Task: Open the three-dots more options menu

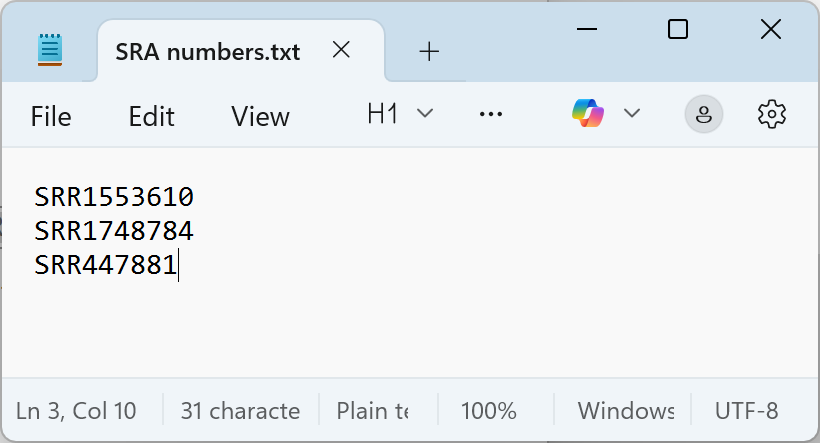Action: coord(490,114)
